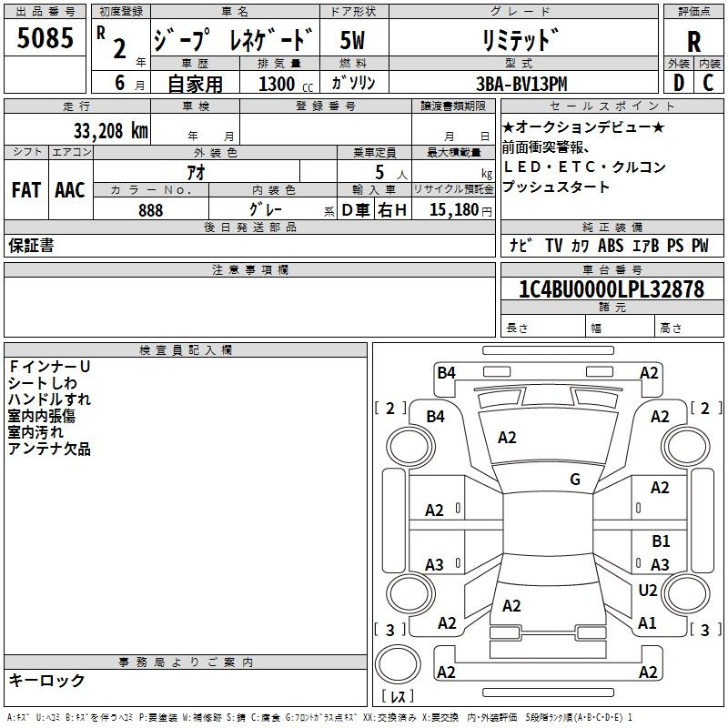Click the lot number 5085

coord(45,38)
